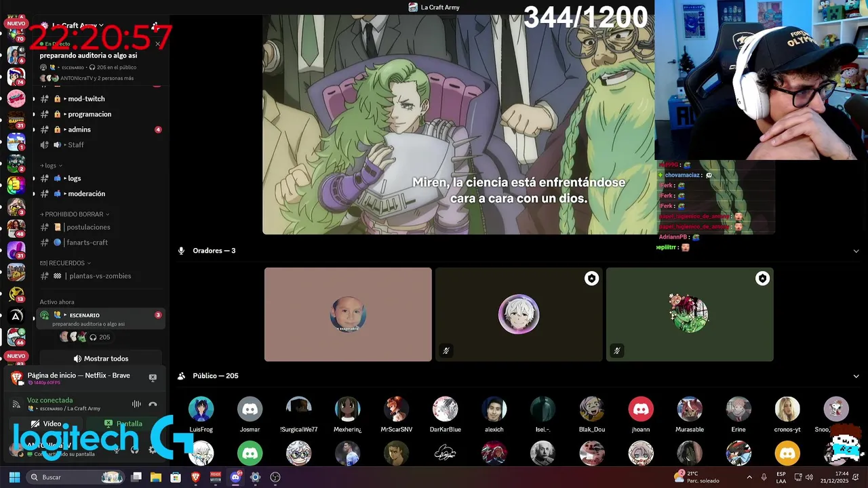Show hidden system tray icons

pos(749,477)
